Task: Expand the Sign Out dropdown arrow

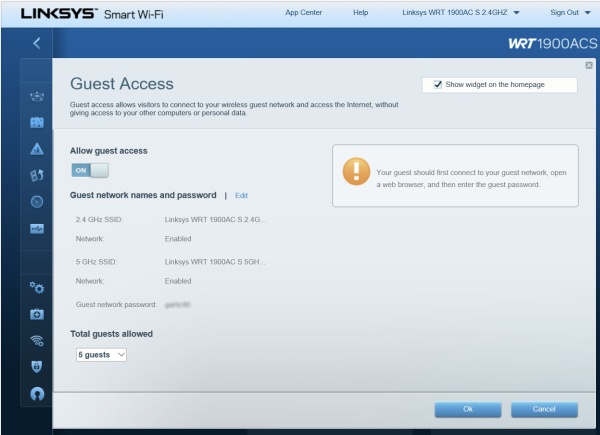Action: (587, 13)
